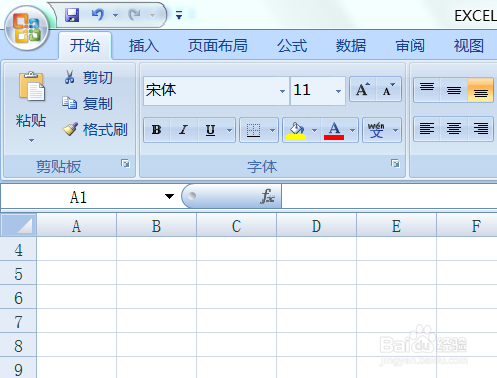Toggle italic formatting
Screen dimensions: 497x378
[x=183, y=130]
